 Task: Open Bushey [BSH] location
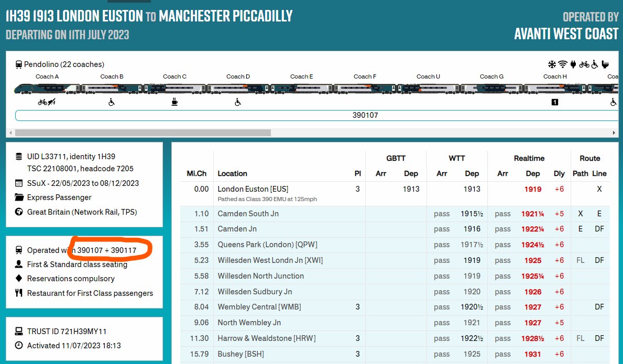point(241,354)
